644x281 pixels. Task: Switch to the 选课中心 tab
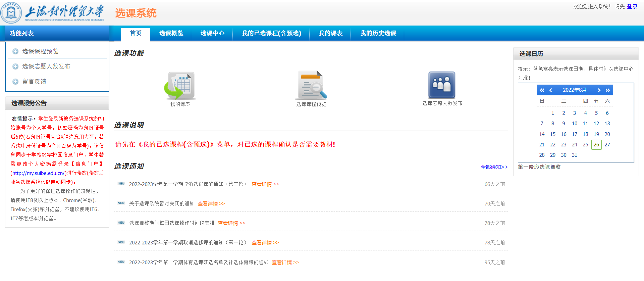click(x=212, y=33)
